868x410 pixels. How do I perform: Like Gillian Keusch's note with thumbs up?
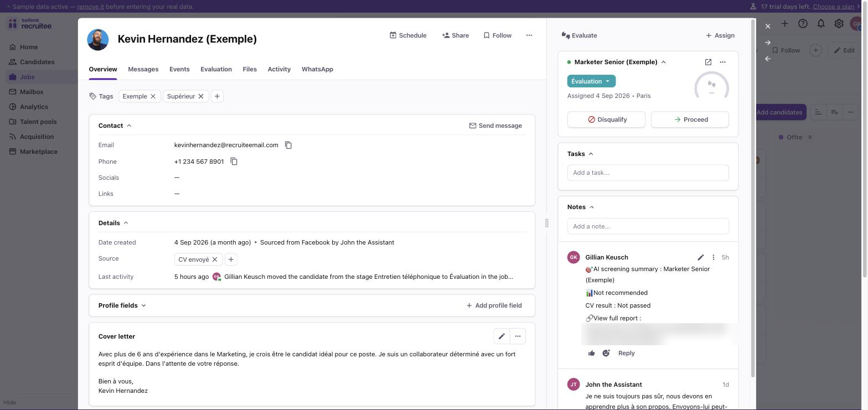click(592, 353)
